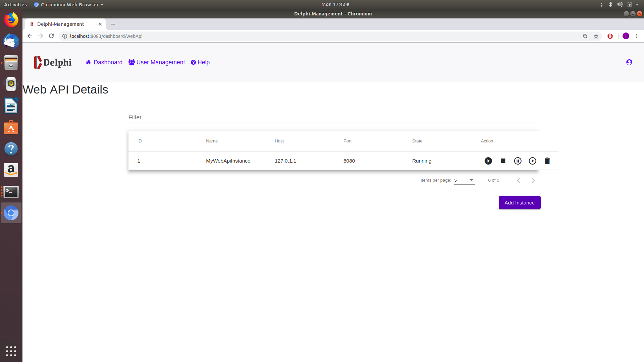This screenshot has height=362, width=644.
Task: Open the Help nav link
Action: coord(200,62)
